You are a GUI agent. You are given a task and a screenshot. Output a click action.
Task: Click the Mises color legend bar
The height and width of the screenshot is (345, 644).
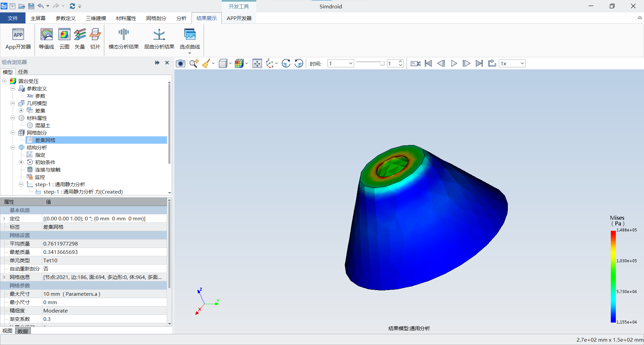coord(613,277)
